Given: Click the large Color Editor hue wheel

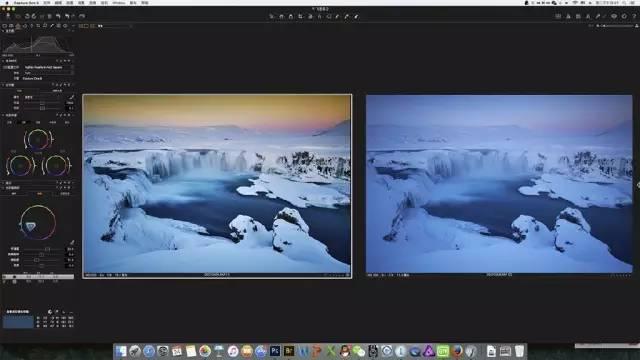Looking at the screenshot, I should [38, 222].
